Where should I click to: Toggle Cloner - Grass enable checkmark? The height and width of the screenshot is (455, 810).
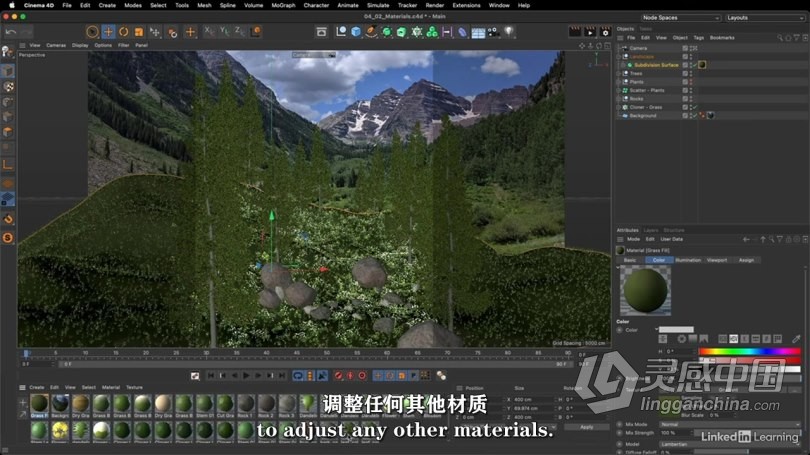[x=695, y=107]
